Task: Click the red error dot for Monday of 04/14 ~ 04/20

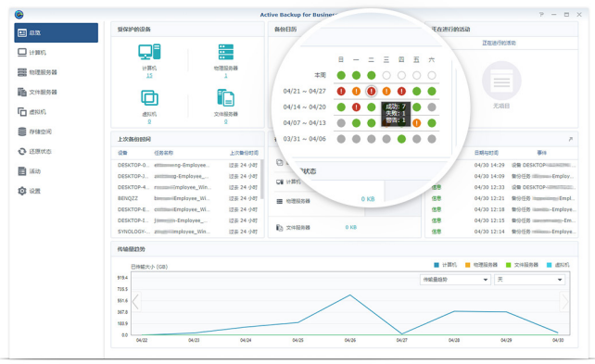Action: 356,107
